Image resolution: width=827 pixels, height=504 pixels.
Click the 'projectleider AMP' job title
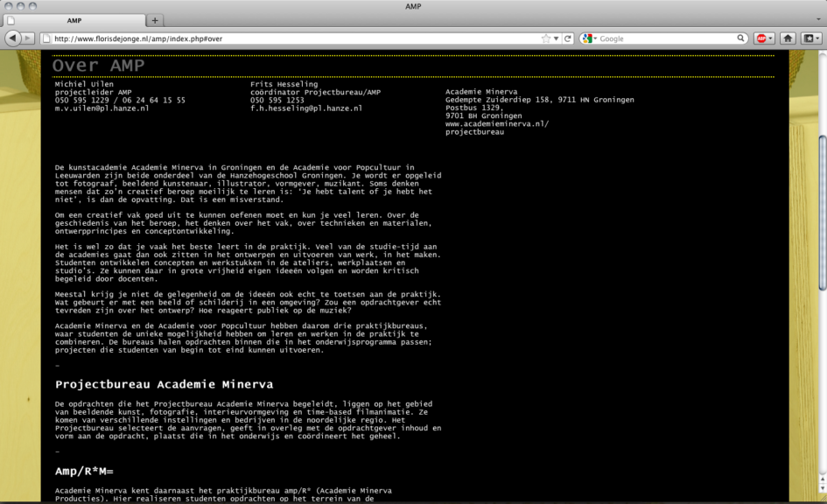93,92
